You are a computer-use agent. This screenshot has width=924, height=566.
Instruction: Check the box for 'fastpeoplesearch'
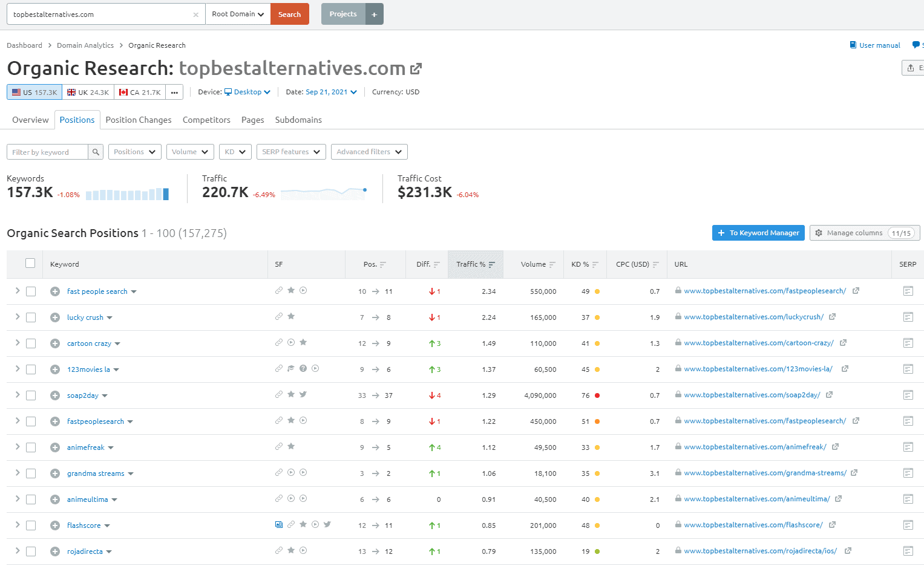pyautogui.click(x=31, y=421)
